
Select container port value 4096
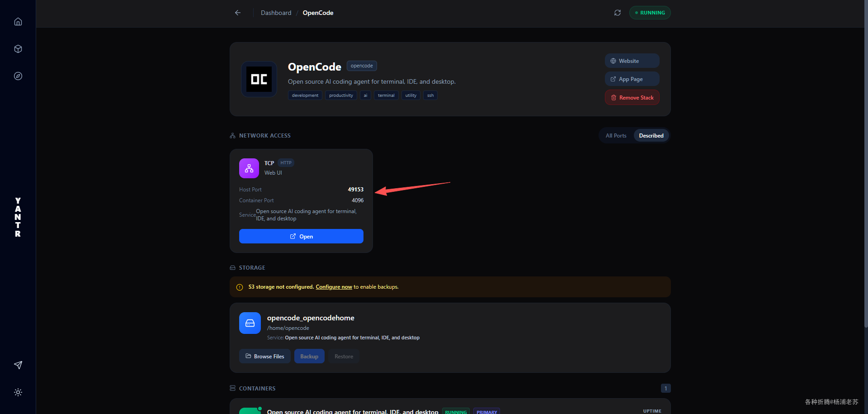tap(358, 200)
